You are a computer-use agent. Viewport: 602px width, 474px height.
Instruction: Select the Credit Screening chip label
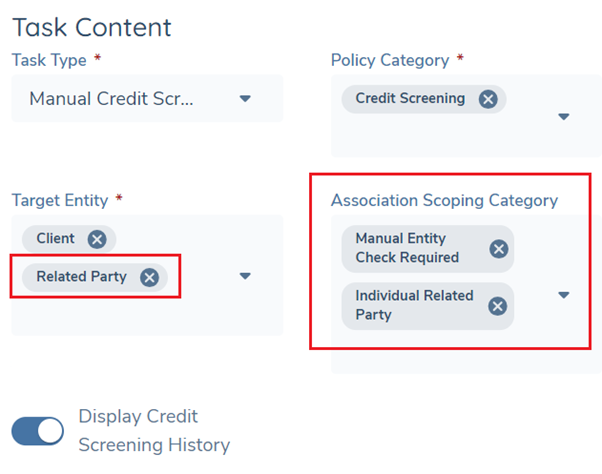click(x=410, y=99)
